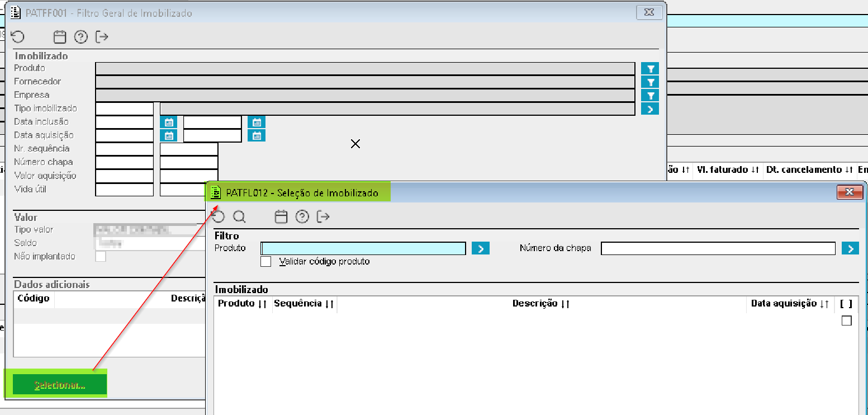The image size is (868, 415).
Task: Sort grid by Descrição column in Imobilizado
Action: (541, 304)
